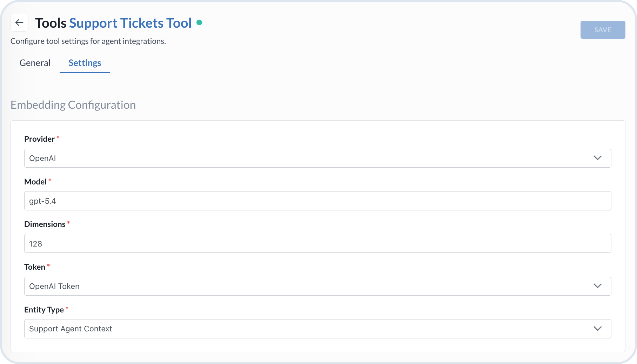The width and height of the screenshot is (637, 364).
Task: Click the green status dot beside title
Action: pyautogui.click(x=199, y=22)
